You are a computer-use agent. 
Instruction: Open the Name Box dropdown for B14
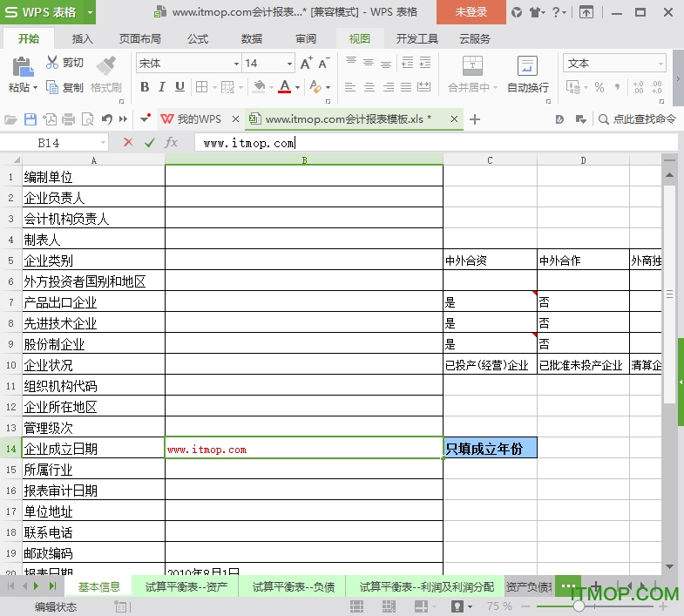[104, 143]
